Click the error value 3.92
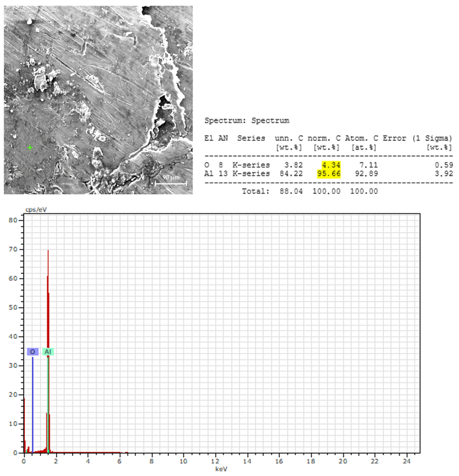Viewport: 459px width, 476px height. 444,174
